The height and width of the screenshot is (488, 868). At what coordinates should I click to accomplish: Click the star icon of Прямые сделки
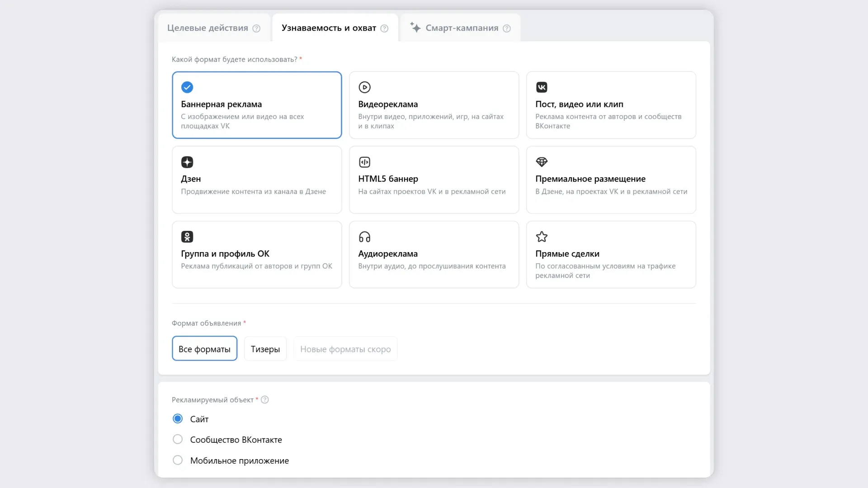click(542, 237)
